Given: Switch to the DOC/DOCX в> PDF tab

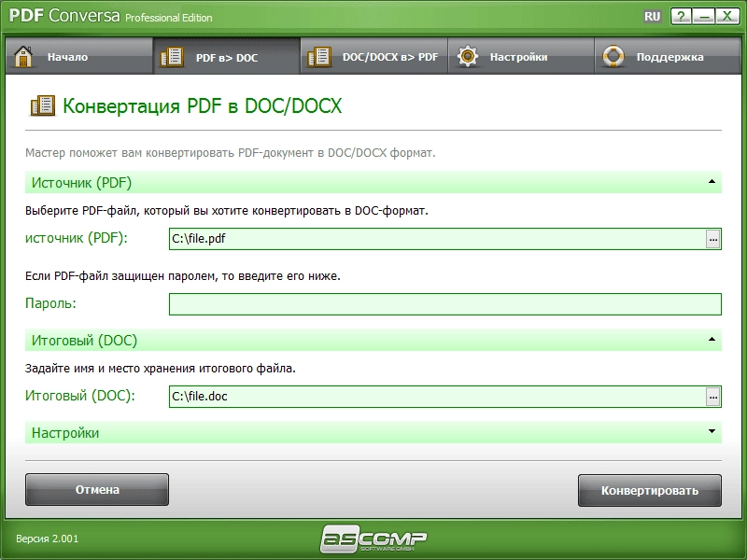Looking at the screenshot, I should pyautogui.click(x=374, y=56).
